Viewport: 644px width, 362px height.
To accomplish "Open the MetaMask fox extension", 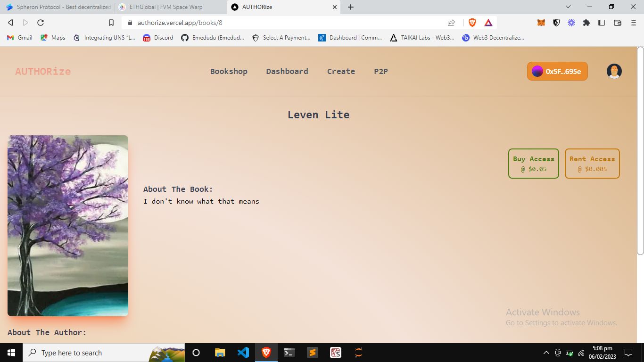I will 541,23.
